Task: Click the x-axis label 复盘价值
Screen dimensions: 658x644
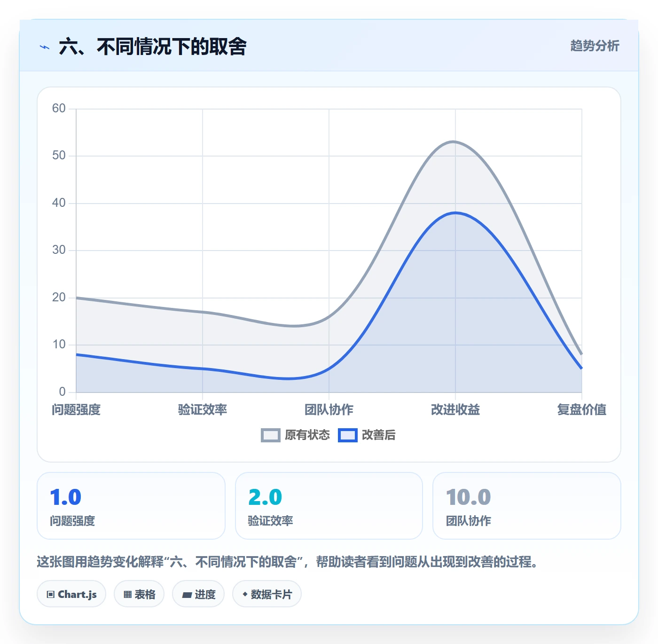Action: [x=582, y=409]
